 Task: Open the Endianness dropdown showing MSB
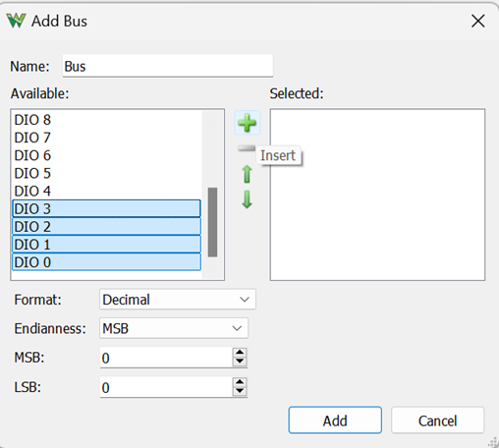coord(174,328)
